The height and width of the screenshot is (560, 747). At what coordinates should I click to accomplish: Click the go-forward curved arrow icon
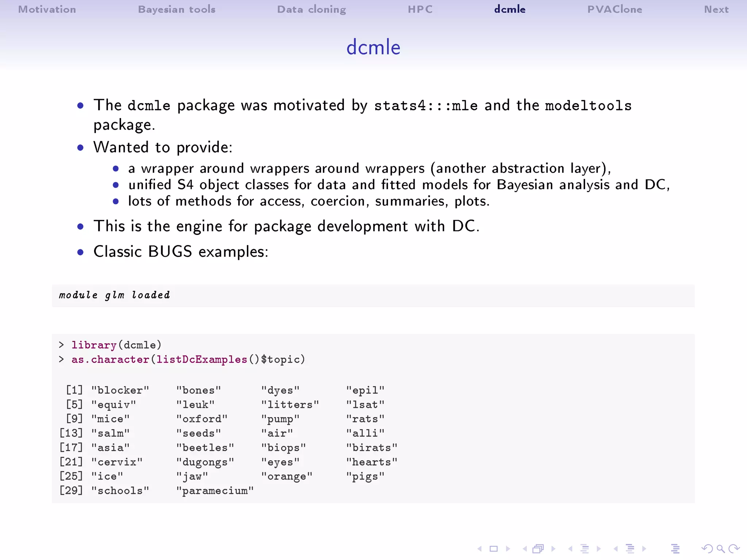point(734,548)
